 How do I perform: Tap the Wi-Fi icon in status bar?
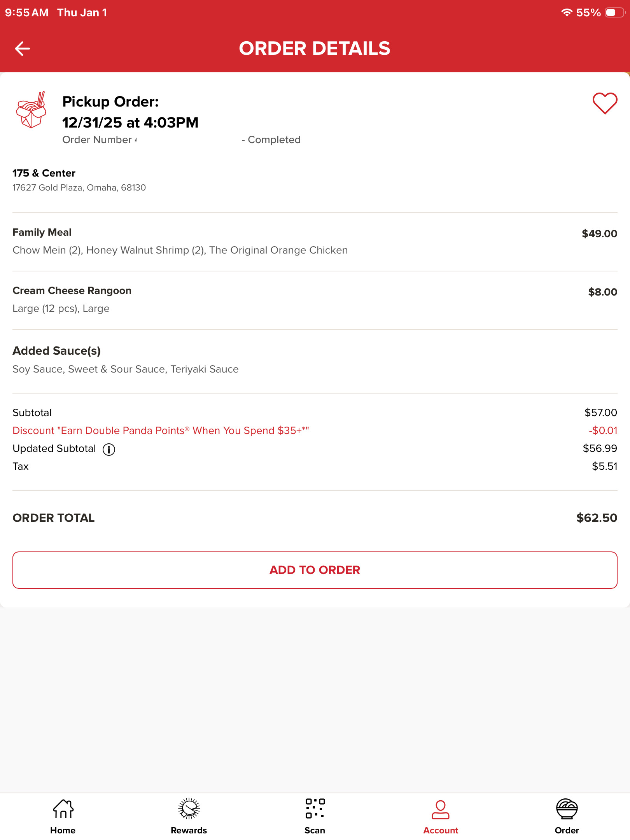point(567,12)
